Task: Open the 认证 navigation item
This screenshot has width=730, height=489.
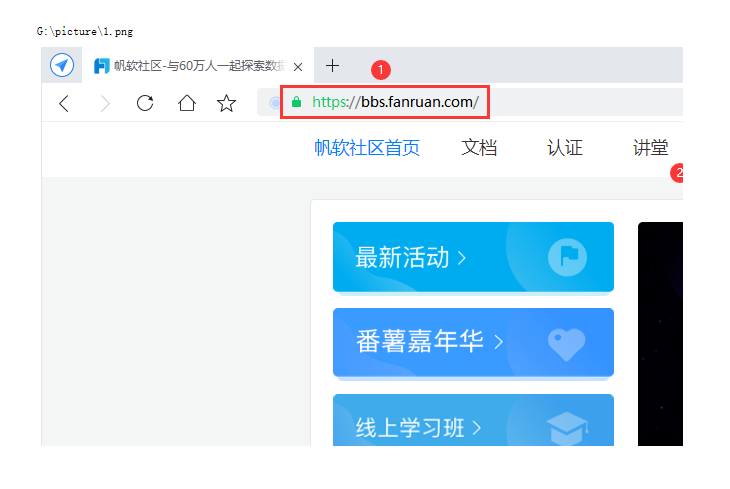Action: 565,148
